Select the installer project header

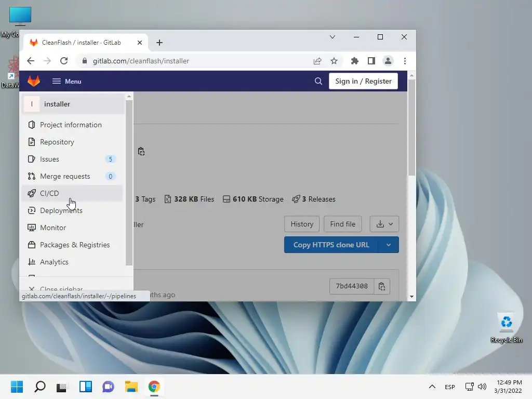pyautogui.click(x=73, y=104)
